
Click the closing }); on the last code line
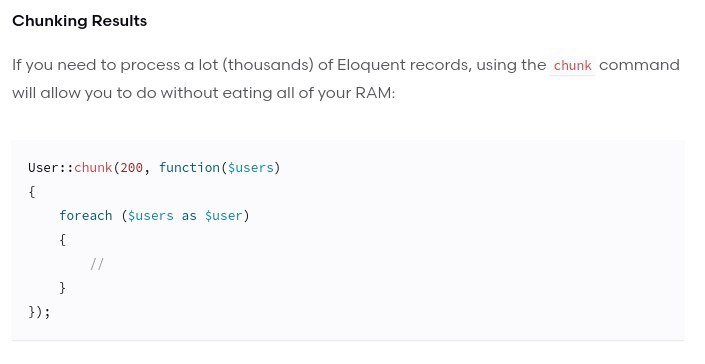(x=39, y=312)
